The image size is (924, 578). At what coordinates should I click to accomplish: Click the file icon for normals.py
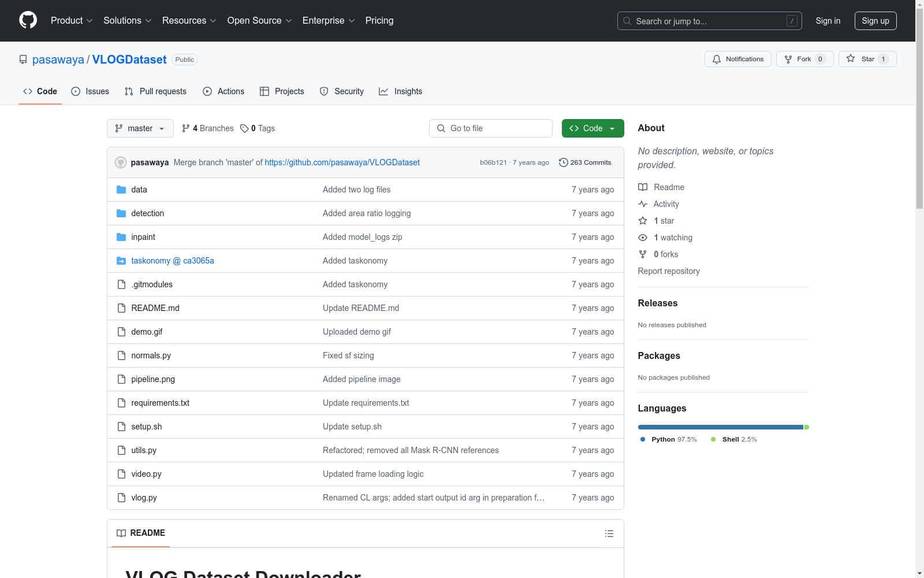tap(121, 355)
